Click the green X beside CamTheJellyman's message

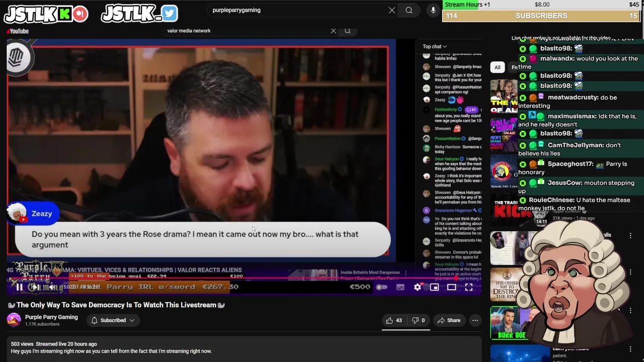[523, 145]
